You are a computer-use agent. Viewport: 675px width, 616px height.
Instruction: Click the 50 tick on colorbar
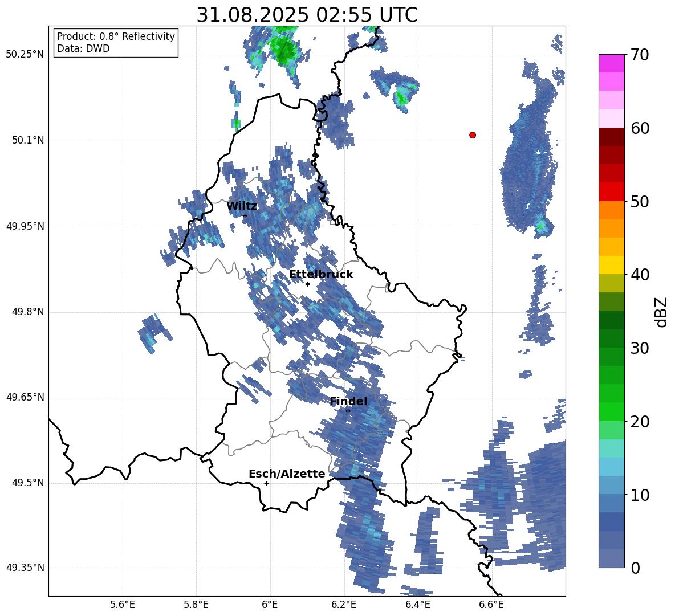pyautogui.click(x=640, y=202)
